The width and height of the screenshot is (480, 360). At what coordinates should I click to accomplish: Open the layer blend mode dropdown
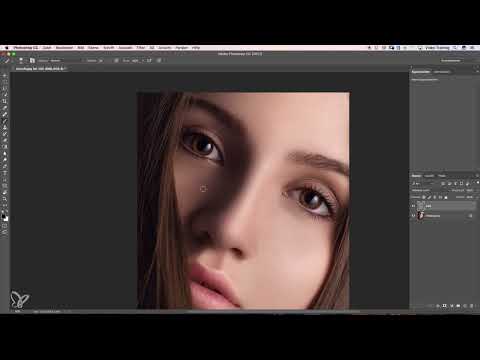coord(428,190)
